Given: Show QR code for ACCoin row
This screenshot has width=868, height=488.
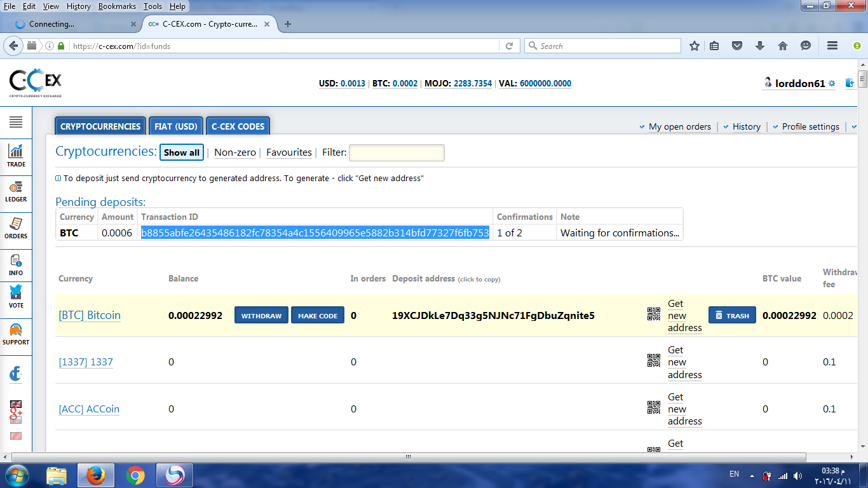Looking at the screenshot, I should click(x=654, y=407).
